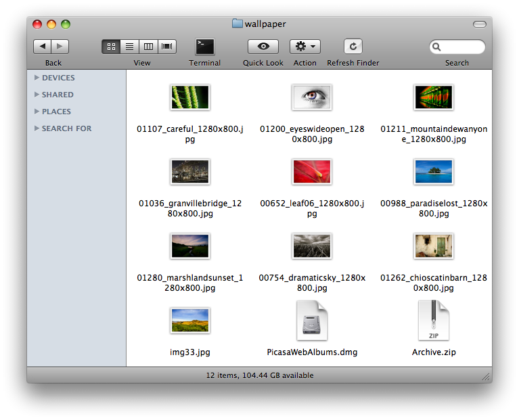Switch to column view mode
This screenshot has height=420, width=519.
[x=148, y=47]
